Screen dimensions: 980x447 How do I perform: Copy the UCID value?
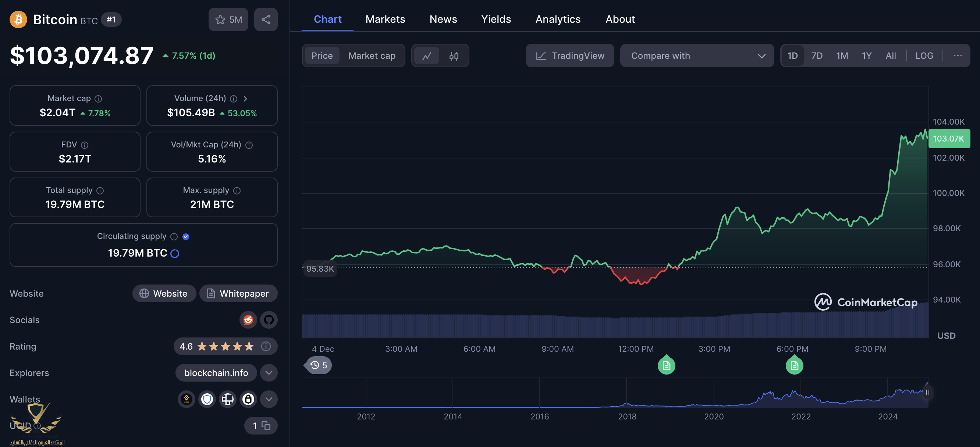click(266, 426)
